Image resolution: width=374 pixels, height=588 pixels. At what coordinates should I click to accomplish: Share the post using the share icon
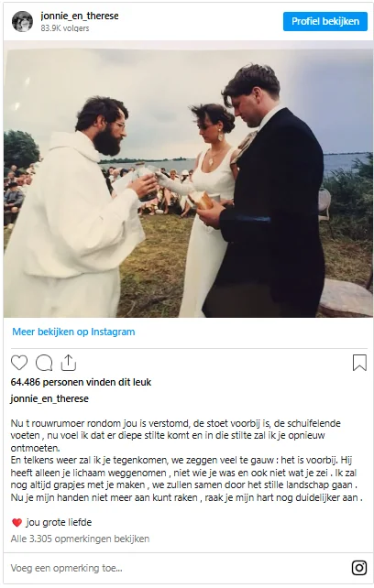click(69, 363)
